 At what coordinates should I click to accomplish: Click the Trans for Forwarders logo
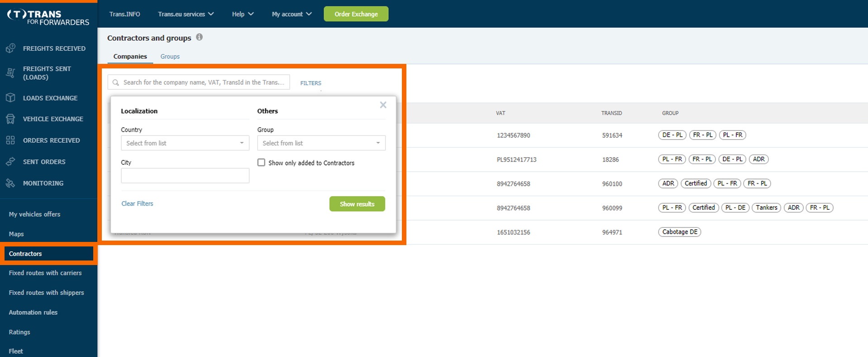pos(48,18)
